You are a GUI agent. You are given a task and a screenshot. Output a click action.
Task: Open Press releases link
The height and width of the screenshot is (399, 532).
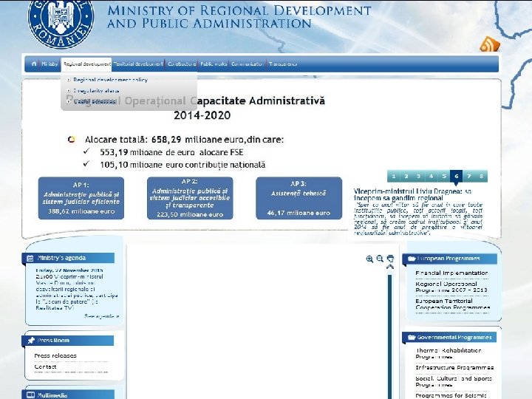pyautogui.click(x=55, y=355)
